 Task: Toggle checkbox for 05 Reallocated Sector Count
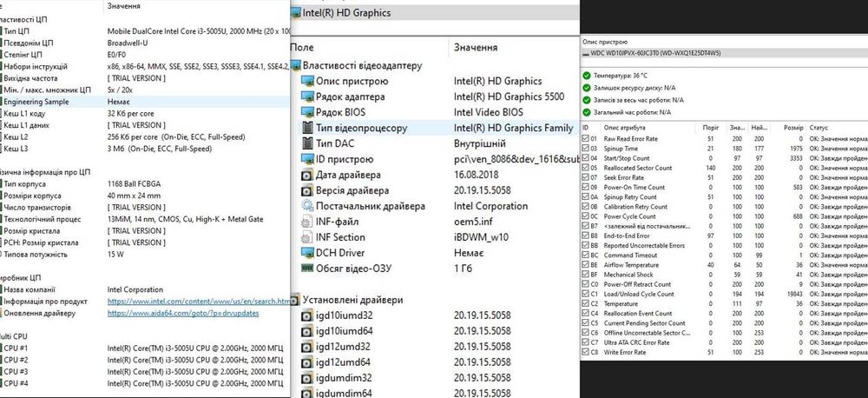[586, 168]
